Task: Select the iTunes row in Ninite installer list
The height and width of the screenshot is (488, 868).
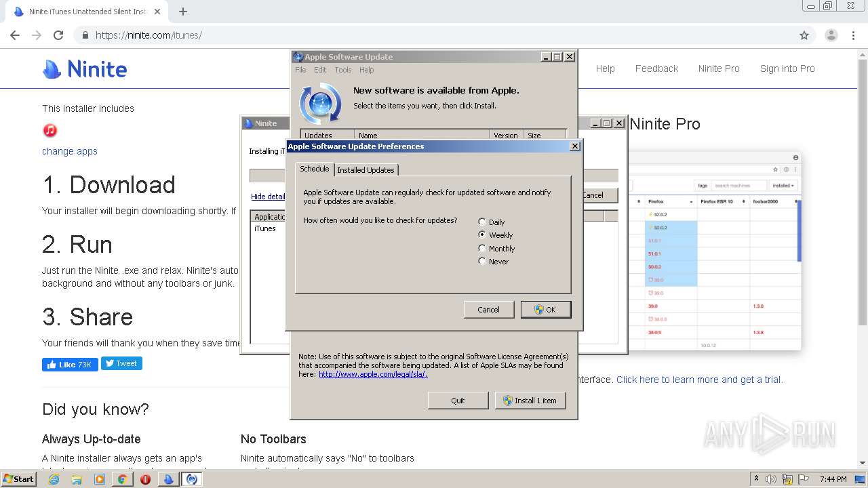Action: click(265, 228)
